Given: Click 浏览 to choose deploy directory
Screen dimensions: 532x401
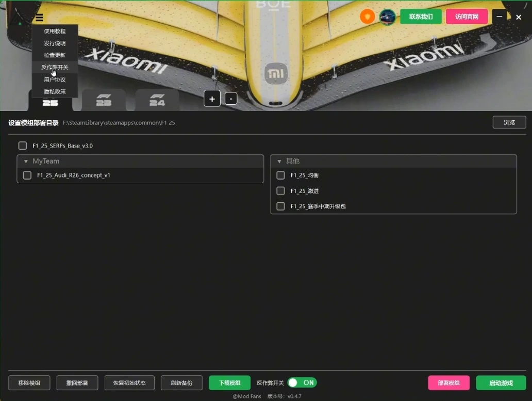Looking at the screenshot, I should click(509, 122).
